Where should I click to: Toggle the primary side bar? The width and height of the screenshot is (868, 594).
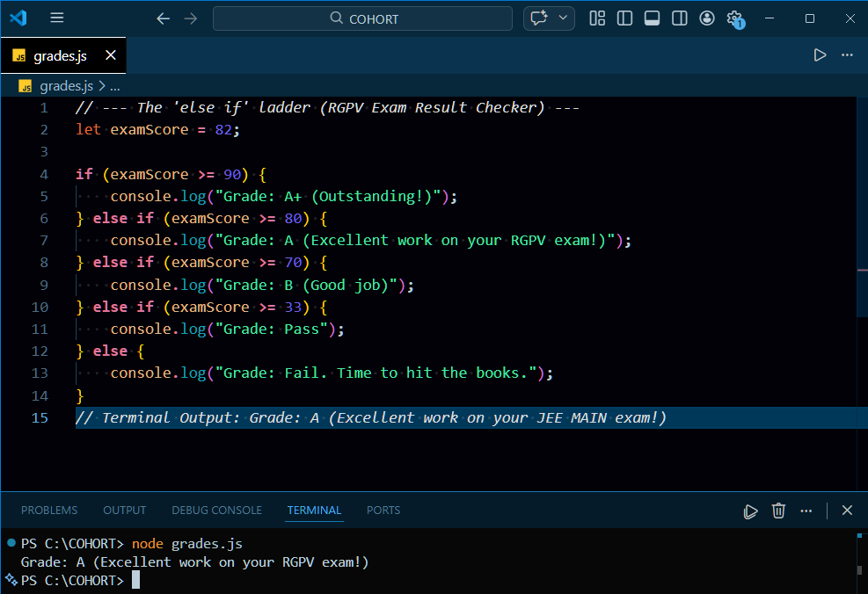624,18
